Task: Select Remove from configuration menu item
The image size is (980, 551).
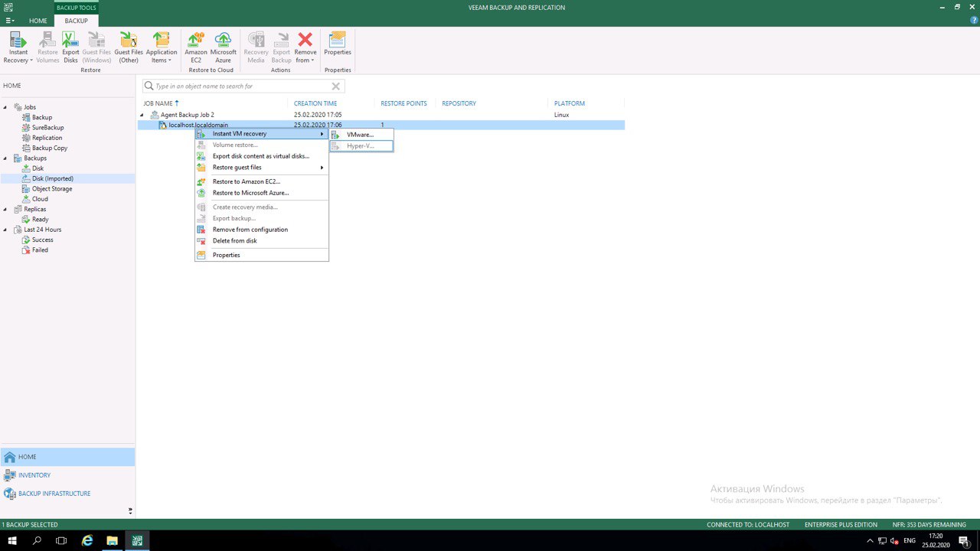Action: [262, 230]
